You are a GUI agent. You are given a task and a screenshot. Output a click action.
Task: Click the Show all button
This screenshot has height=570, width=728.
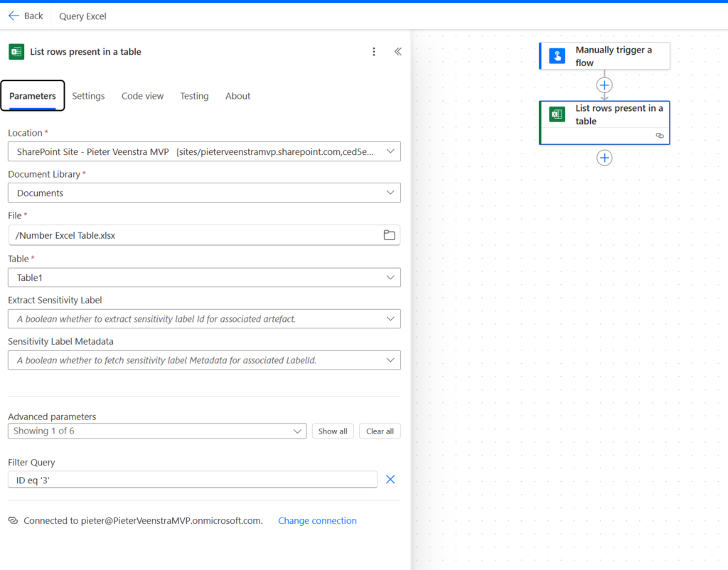tap(333, 431)
